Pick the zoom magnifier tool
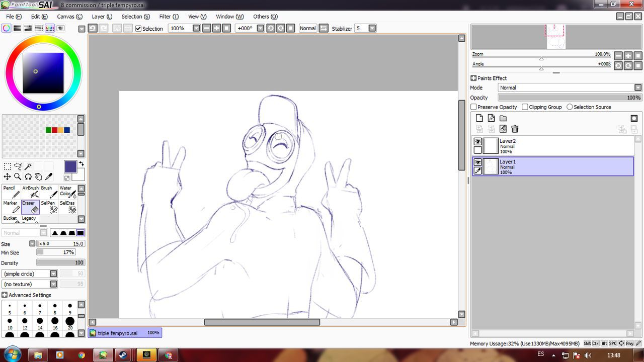The width and height of the screenshot is (644, 362). pos(18,176)
